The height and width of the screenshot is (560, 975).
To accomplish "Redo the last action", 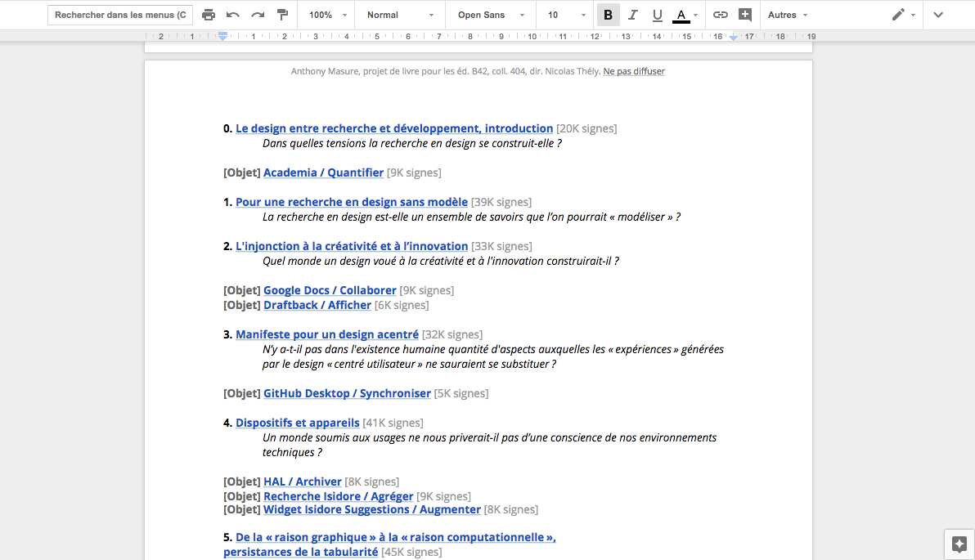I will click(258, 15).
